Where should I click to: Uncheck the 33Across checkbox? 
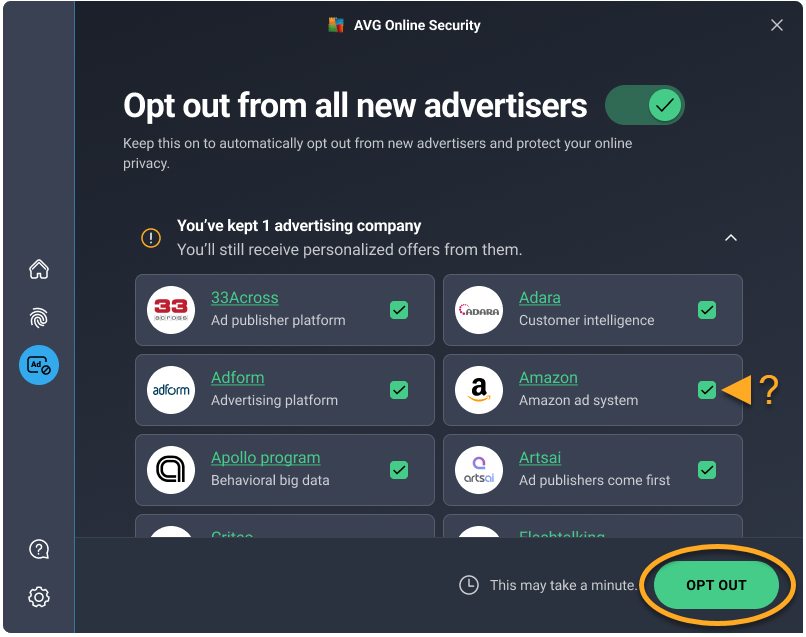coord(399,310)
